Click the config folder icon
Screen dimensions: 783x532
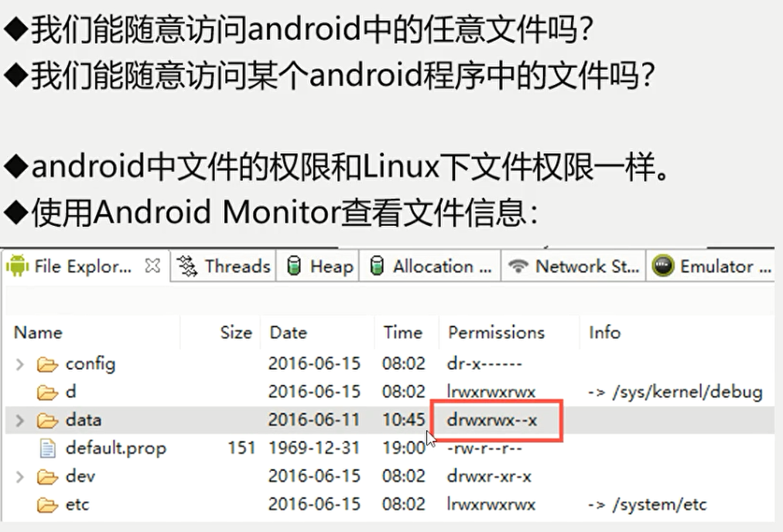[x=47, y=364]
